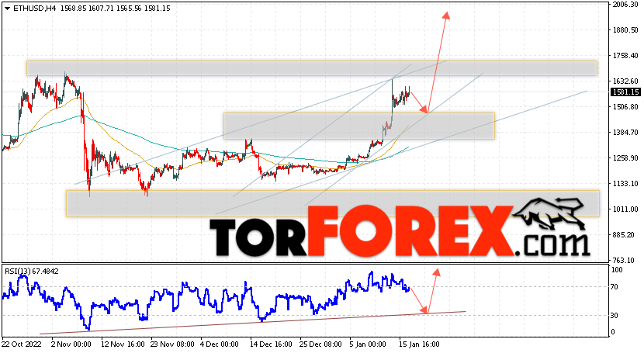Image resolution: width=644 pixels, height=353 pixels.
Task: Select the 1011.00 price scale value
Action: [625, 209]
